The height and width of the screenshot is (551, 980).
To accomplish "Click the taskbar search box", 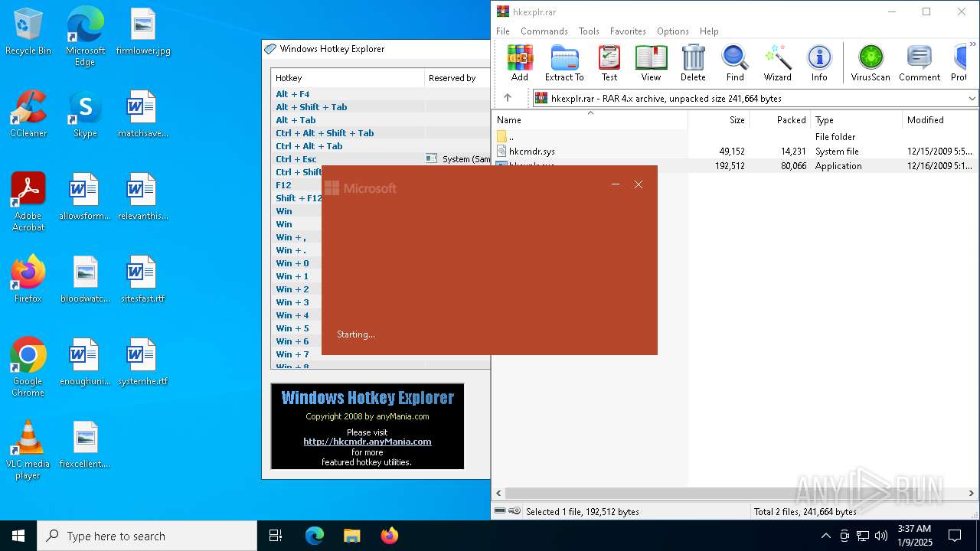I will pyautogui.click(x=147, y=536).
